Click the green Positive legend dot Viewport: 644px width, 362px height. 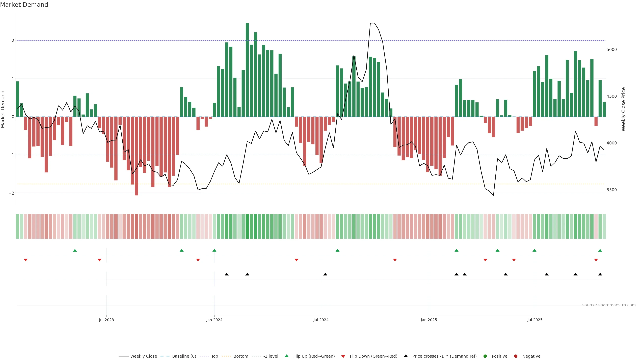485,356
